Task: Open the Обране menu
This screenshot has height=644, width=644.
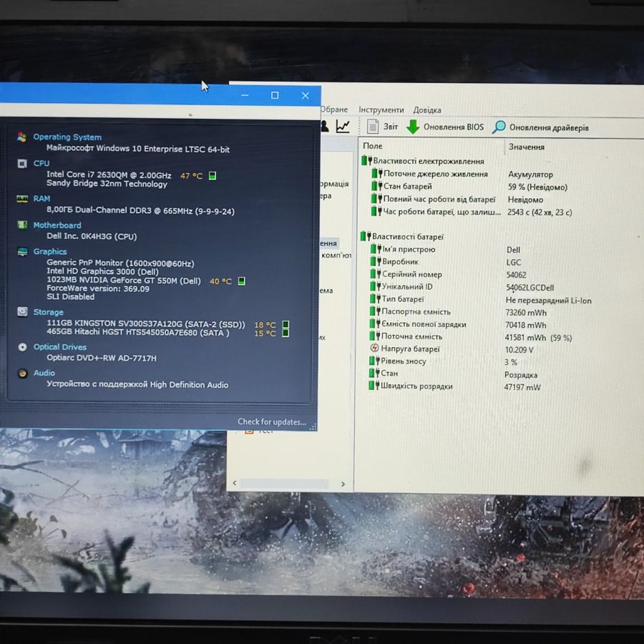Action: pyautogui.click(x=334, y=109)
